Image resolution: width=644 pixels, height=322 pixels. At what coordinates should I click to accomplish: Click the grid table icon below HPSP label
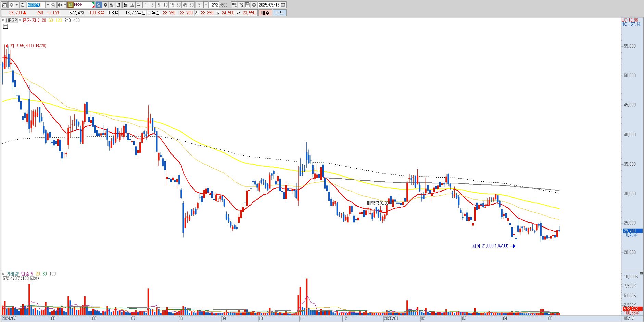coord(5,26)
